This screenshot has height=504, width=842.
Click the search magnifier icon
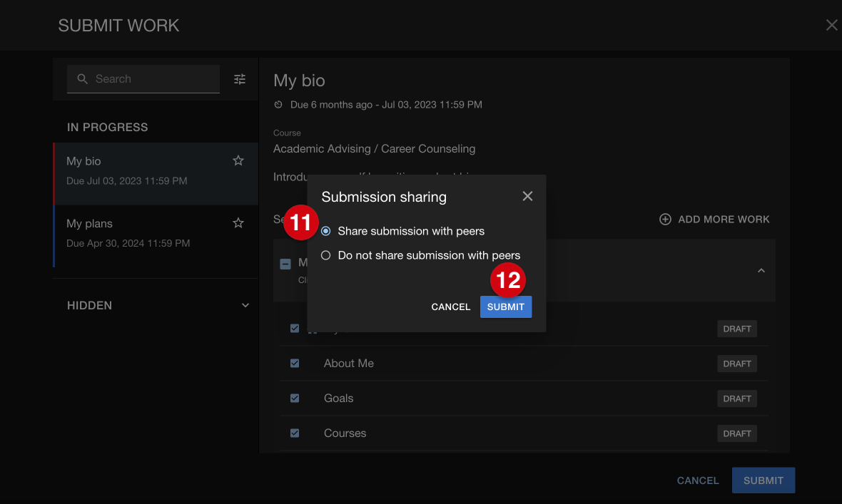81,78
